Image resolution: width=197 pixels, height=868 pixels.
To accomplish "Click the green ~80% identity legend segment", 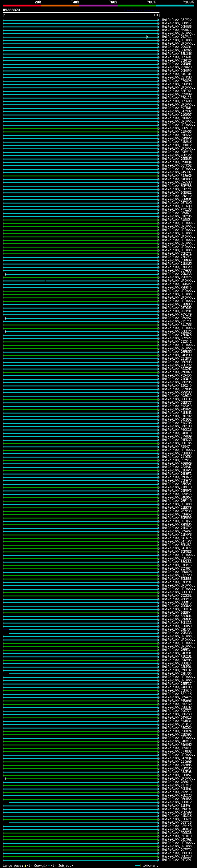I will coord(137,6).
